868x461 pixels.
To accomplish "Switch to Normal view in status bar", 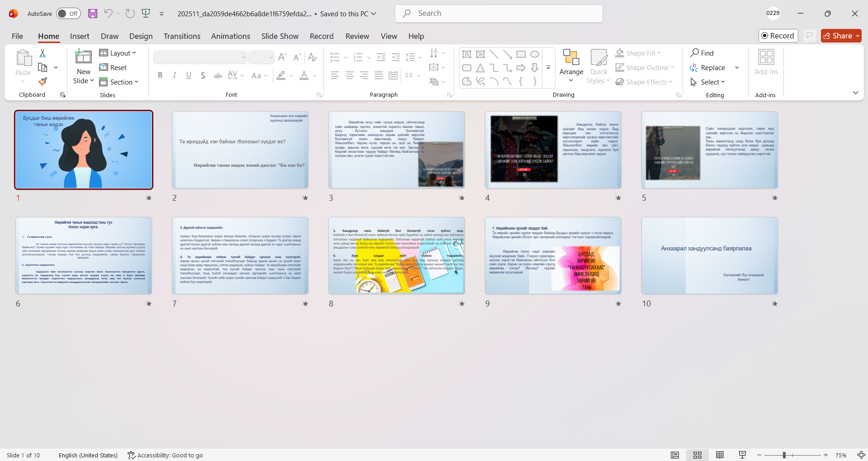I will (x=674, y=455).
